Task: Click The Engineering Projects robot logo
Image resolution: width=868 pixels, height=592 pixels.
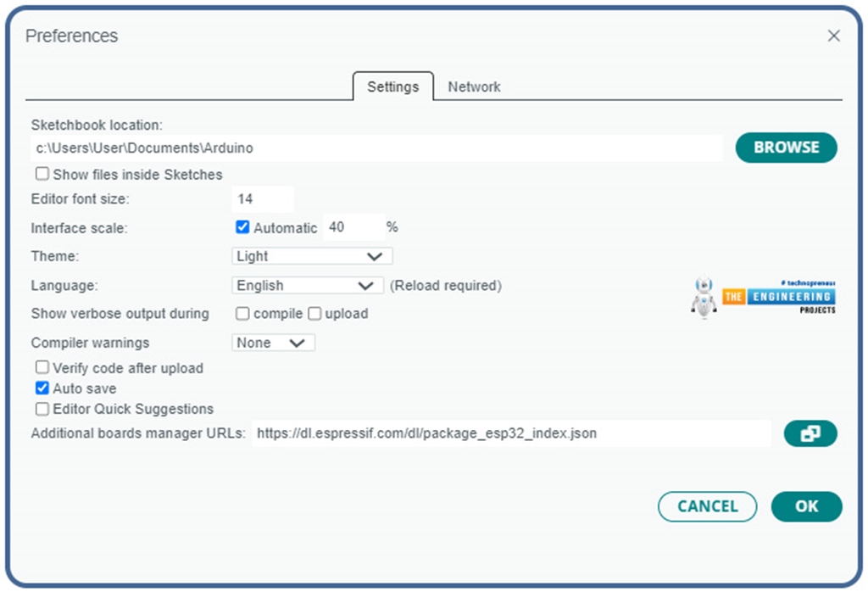Action: pos(704,298)
